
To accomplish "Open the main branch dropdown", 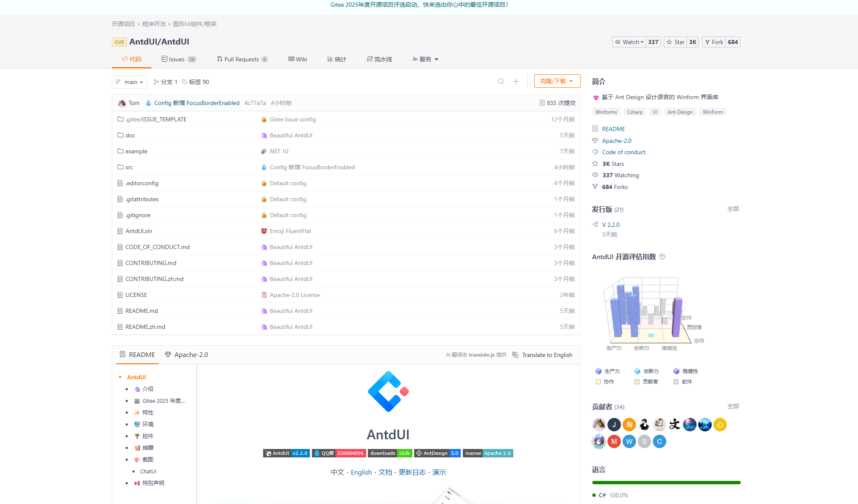I will coord(129,82).
